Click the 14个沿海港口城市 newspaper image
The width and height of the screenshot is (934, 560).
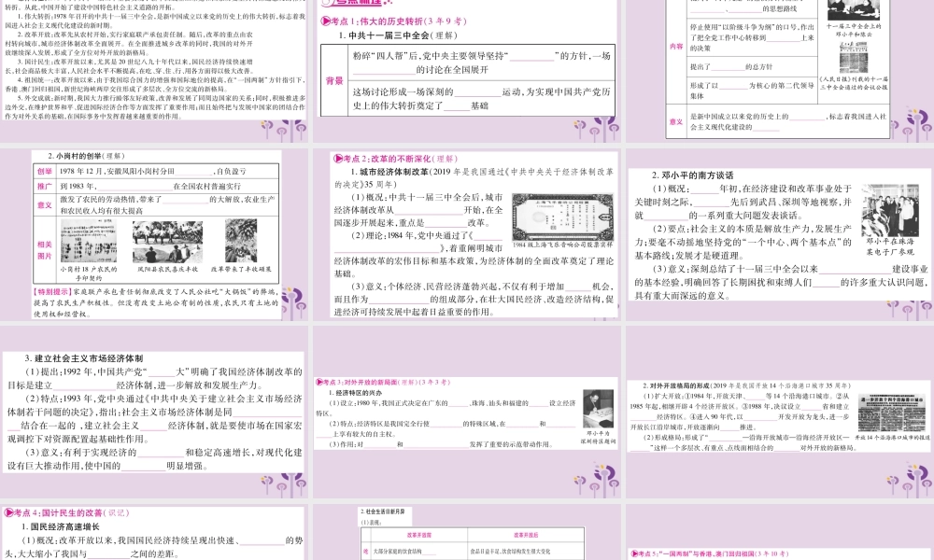(892, 412)
